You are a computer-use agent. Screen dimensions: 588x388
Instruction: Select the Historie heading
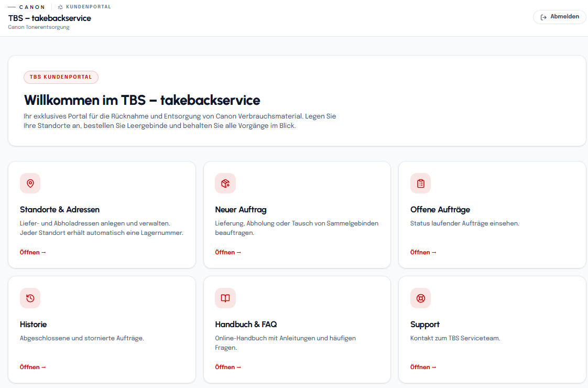tap(34, 324)
